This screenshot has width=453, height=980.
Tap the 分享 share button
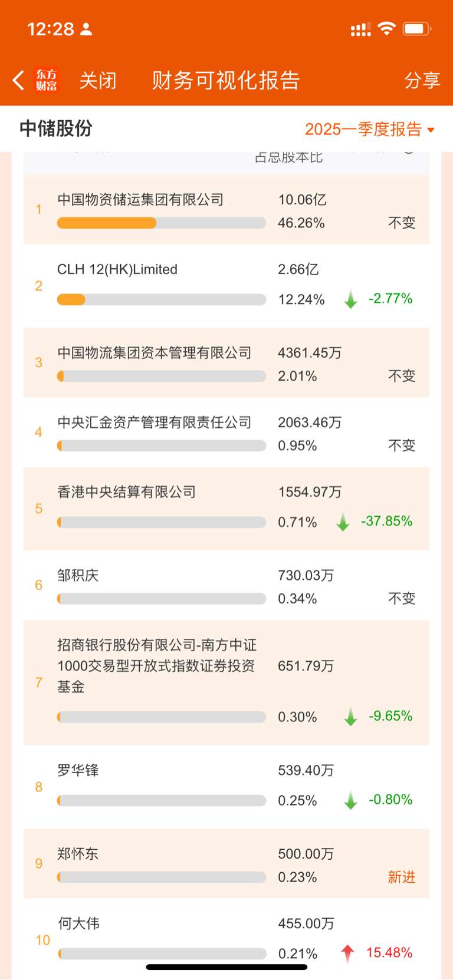point(422,80)
